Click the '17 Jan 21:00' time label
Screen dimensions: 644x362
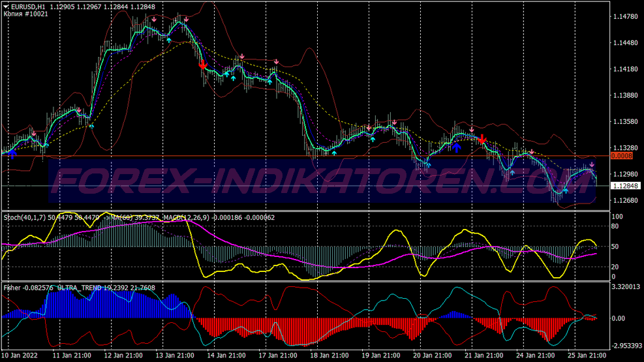[x=278, y=355]
